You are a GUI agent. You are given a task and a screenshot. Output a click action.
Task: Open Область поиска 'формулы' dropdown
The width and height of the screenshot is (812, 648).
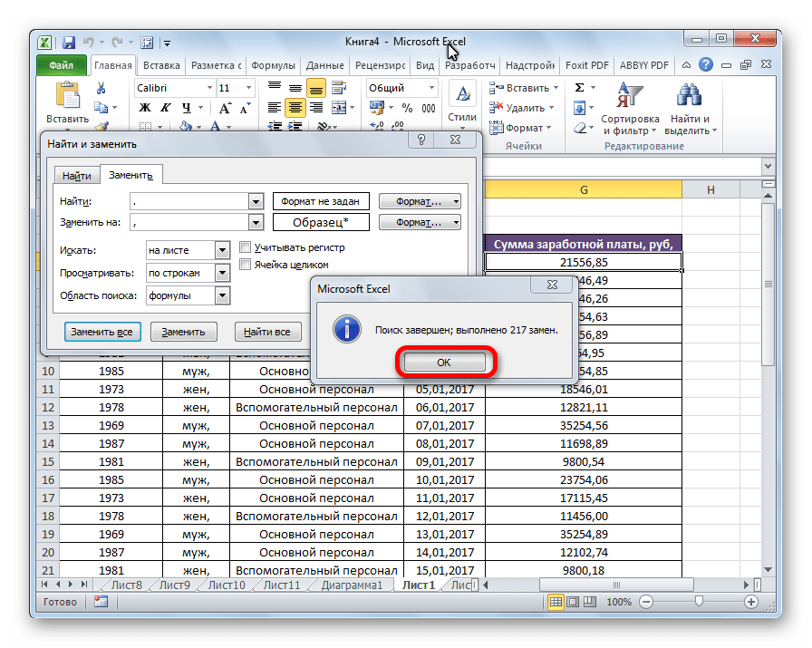point(222,295)
